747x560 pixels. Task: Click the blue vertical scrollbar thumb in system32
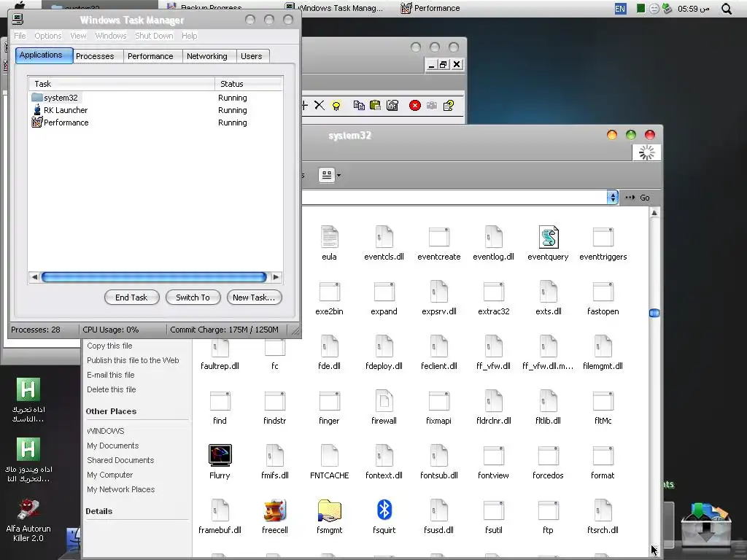pos(654,313)
